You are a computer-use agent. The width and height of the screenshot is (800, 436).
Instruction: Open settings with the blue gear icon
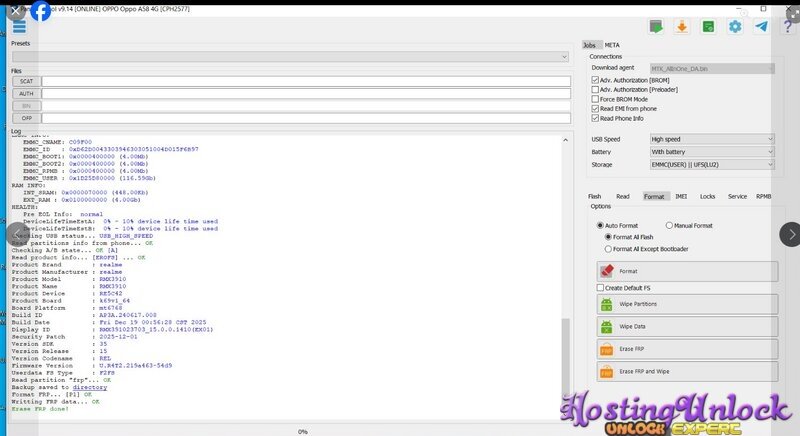735,26
